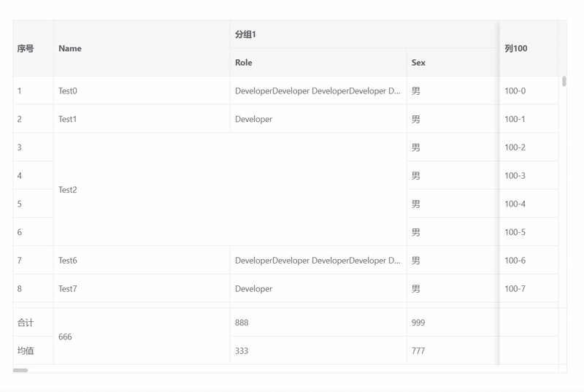Click the 100-4 cell
This screenshot has height=392, width=584.
pyautogui.click(x=529, y=204)
